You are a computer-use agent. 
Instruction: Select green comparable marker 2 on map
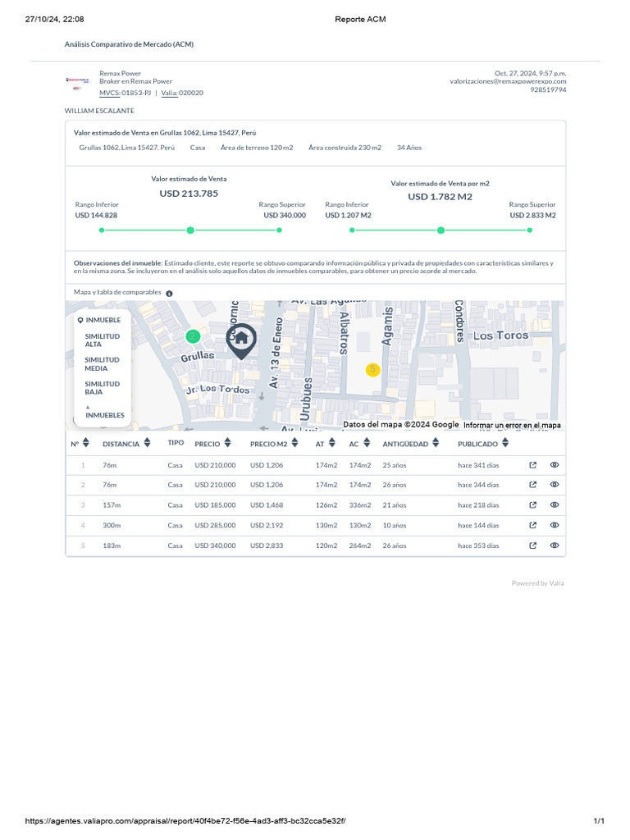coord(193,336)
